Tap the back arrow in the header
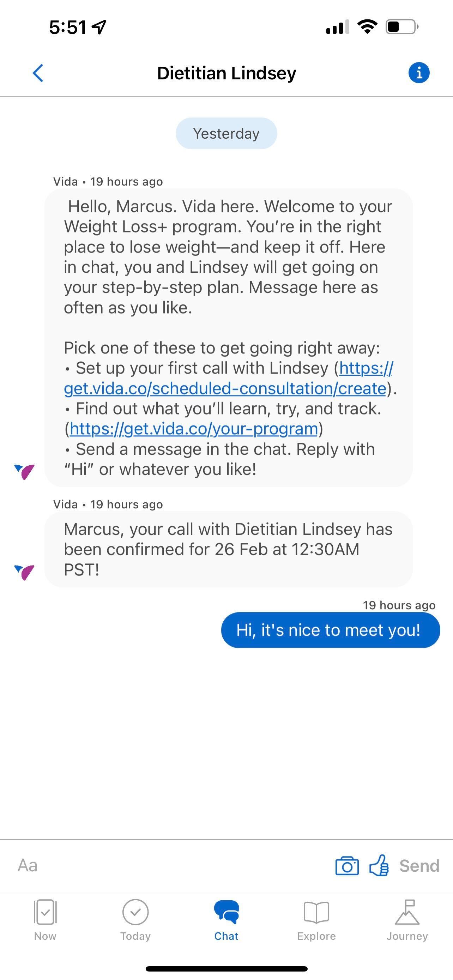The width and height of the screenshot is (453, 980). [x=38, y=73]
